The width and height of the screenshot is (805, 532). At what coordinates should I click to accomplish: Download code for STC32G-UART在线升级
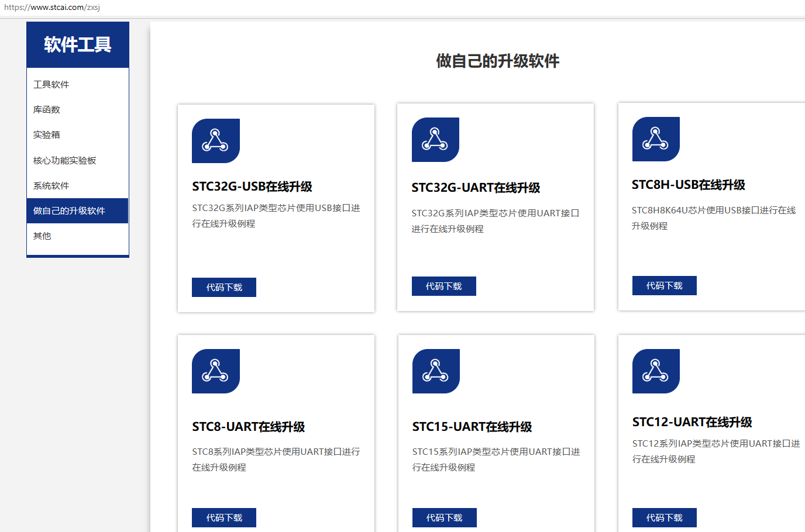coord(444,286)
